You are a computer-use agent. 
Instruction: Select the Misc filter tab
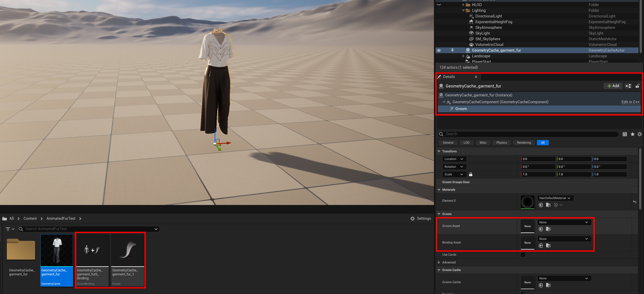(x=483, y=143)
